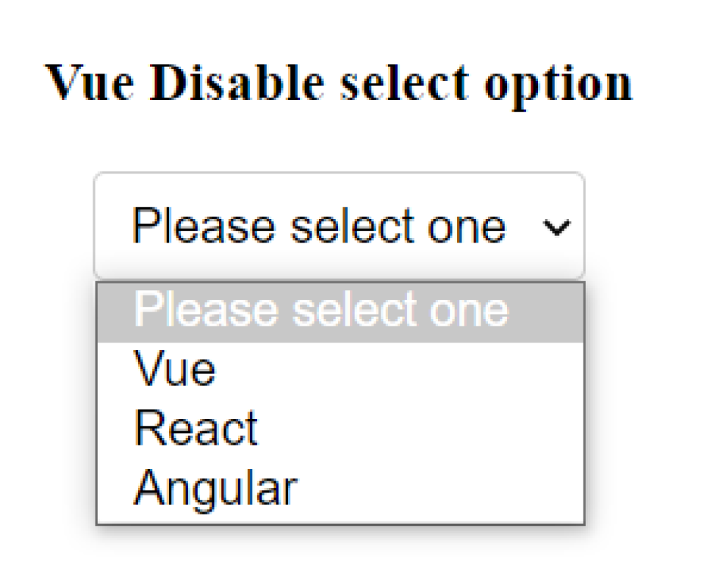Viewport: 707px width, 588px height.
Task: Collapse the 'Please select one' select box
Action: pyautogui.click(x=339, y=226)
